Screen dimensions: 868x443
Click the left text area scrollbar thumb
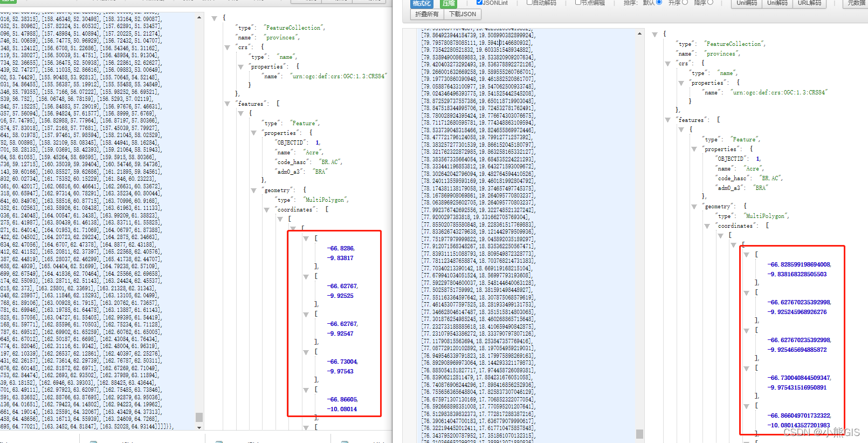coord(199,417)
